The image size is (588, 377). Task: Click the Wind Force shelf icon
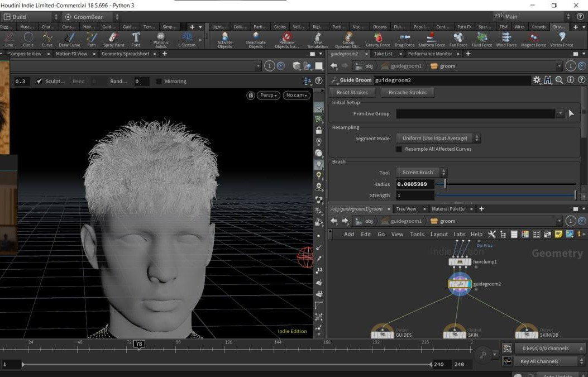(x=506, y=39)
